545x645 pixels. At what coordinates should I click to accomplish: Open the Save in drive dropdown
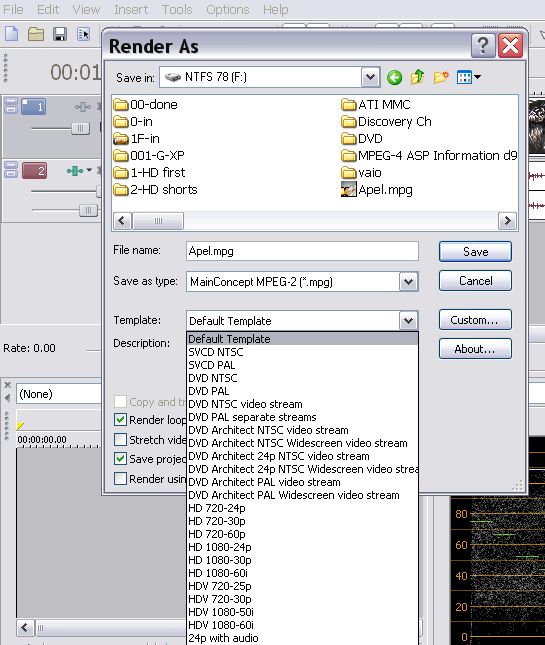[370, 77]
